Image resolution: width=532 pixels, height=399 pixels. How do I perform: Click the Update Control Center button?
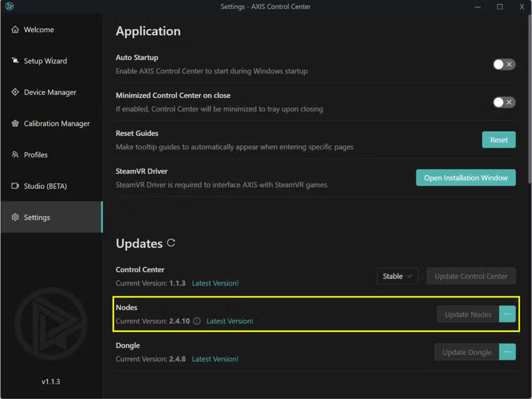pos(471,276)
